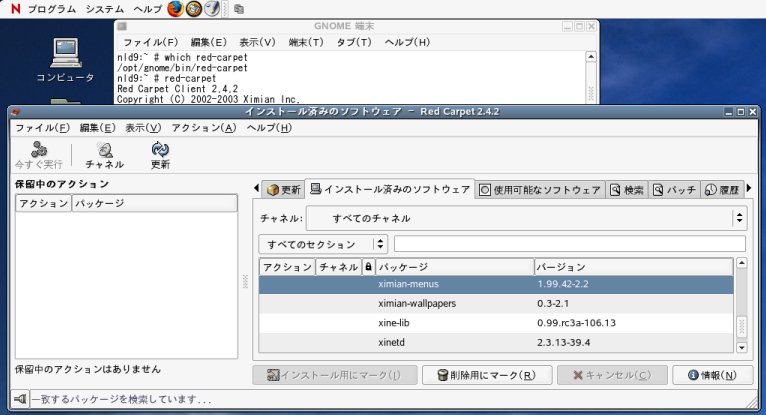Open the アクション(A) menu
The height and width of the screenshot is (415, 766).
coord(204,128)
